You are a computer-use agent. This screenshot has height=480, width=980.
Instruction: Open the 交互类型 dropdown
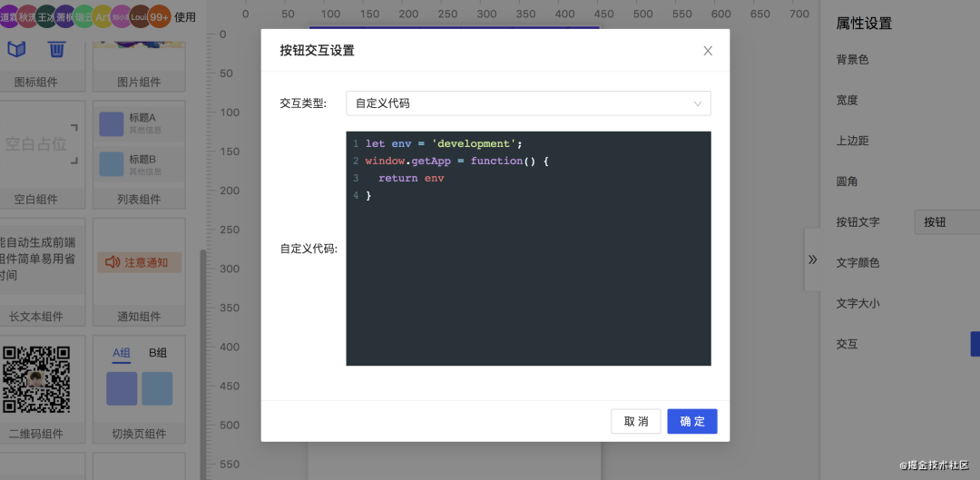(528, 103)
